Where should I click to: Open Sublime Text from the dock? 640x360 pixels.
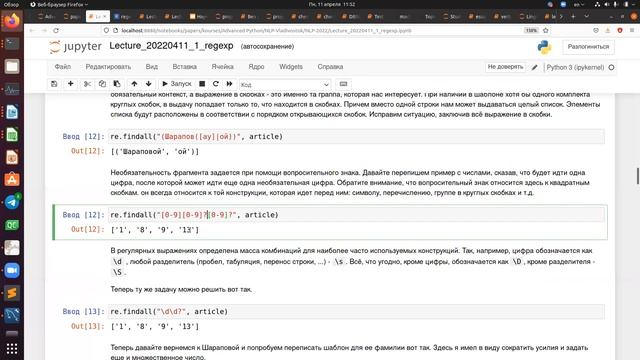click(12, 293)
